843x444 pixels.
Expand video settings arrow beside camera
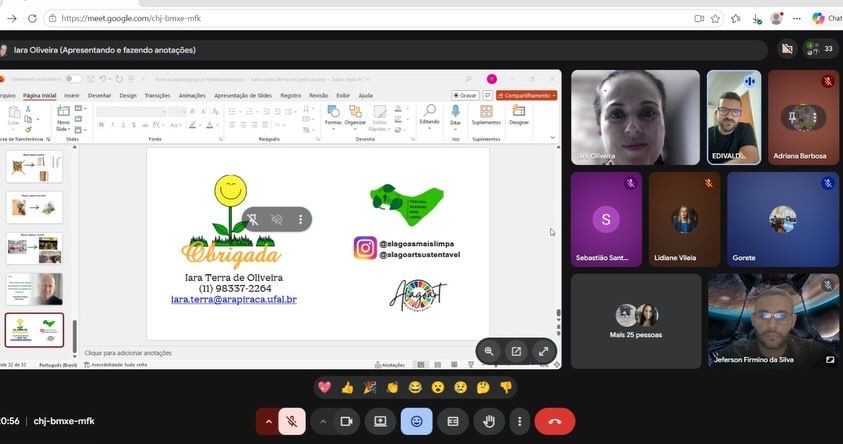(x=323, y=421)
